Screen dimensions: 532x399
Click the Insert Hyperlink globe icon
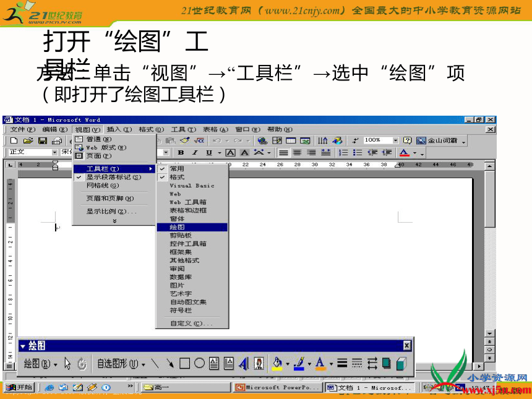[x=262, y=140]
